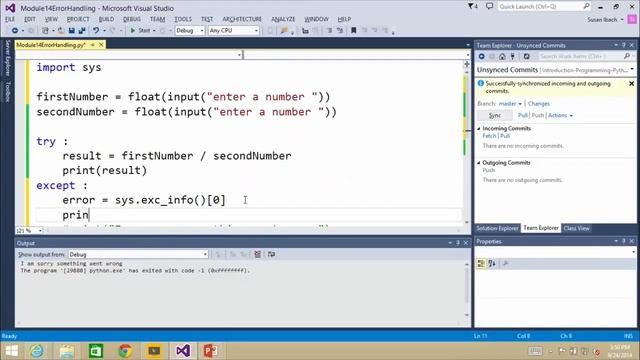Click the Output panel vertical scrollbar
640x360 pixels.
(x=467, y=290)
